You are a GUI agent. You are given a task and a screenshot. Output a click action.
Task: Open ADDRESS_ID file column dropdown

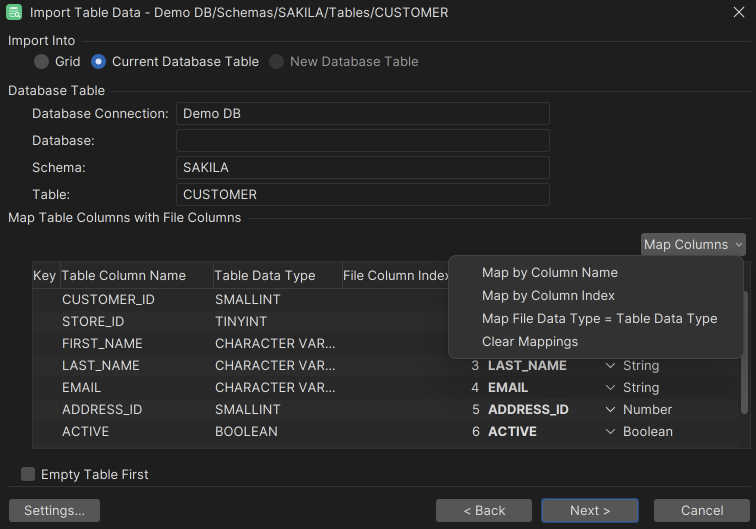[x=610, y=410]
